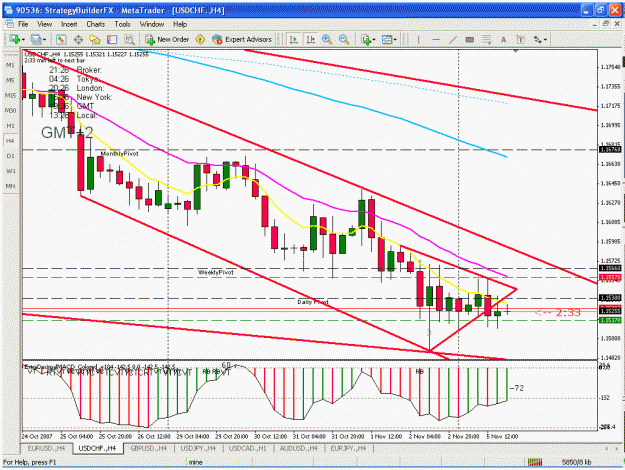This screenshot has height=470, width=625.
Task: Open the Strategy Tester icon
Action: (129, 39)
